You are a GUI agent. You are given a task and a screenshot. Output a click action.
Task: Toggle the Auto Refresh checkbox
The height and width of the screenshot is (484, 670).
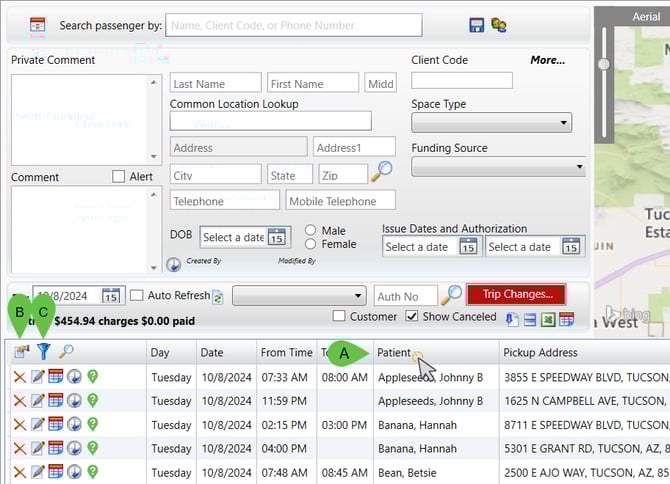click(x=137, y=295)
